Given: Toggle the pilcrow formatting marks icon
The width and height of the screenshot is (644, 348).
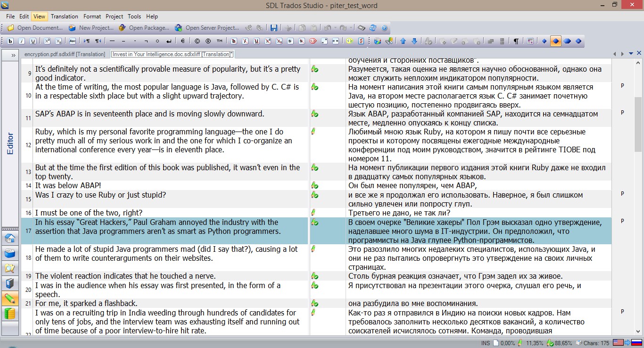Looking at the screenshot, I should pyautogui.click(x=516, y=41).
